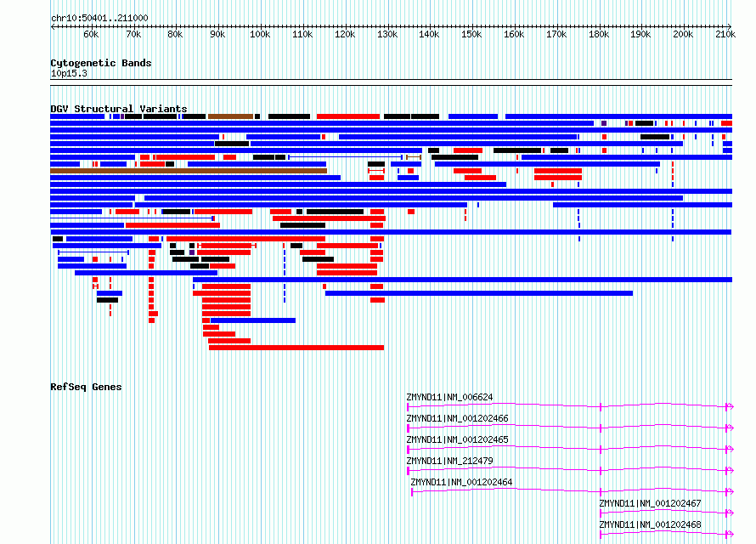Image resolution: width=756 pixels, height=544 pixels.
Task: Click the ZMYND11|NM_001202466 gene label
Action: click(457, 418)
